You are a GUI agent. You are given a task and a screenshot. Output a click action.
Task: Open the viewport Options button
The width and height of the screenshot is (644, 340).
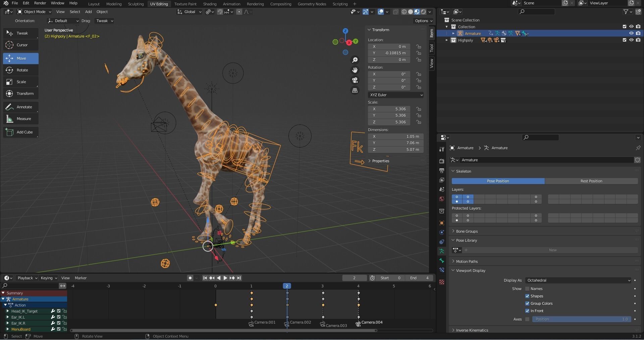[424, 21]
